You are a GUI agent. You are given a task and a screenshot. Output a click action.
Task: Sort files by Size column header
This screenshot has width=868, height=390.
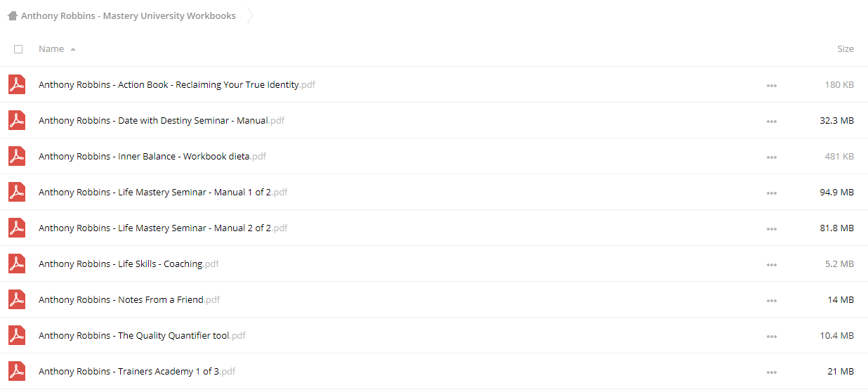click(x=846, y=49)
